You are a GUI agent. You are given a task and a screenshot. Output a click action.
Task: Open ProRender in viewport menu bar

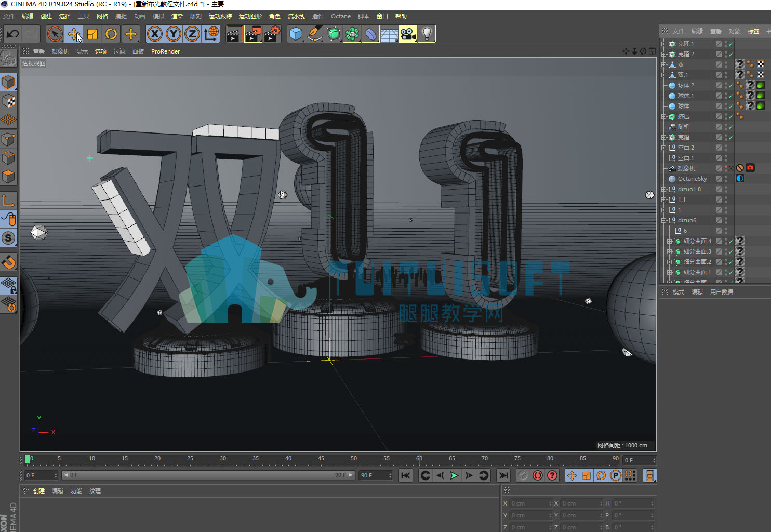[x=165, y=51]
